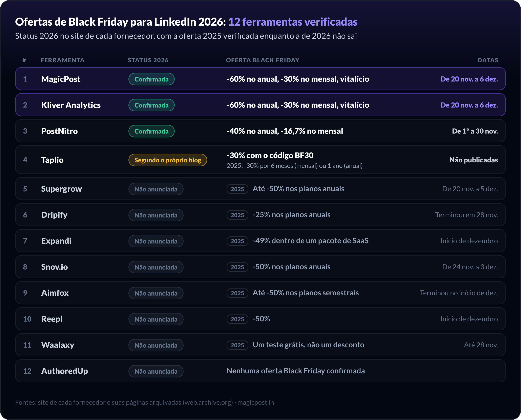
Task: Click MagicPost's Confirmada status badge
Action: point(151,79)
